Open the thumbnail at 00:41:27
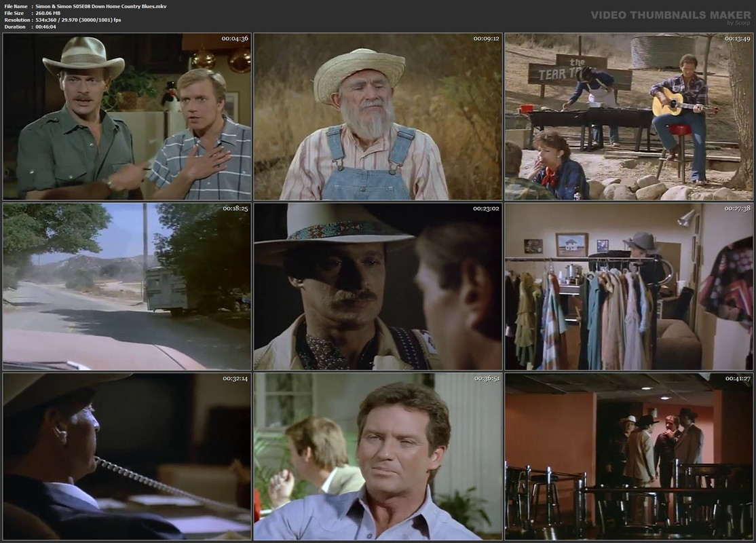 [x=628, y=456]
